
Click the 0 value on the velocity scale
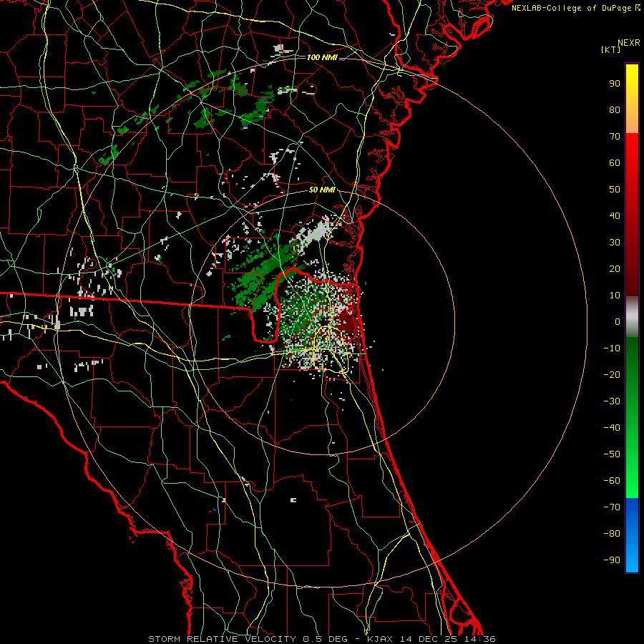(x=618, y=322)
